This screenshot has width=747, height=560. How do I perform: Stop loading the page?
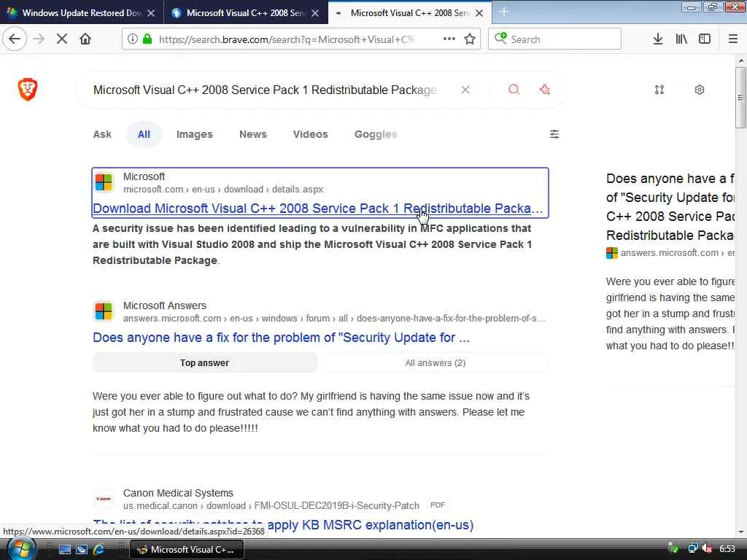click(62, 39)
